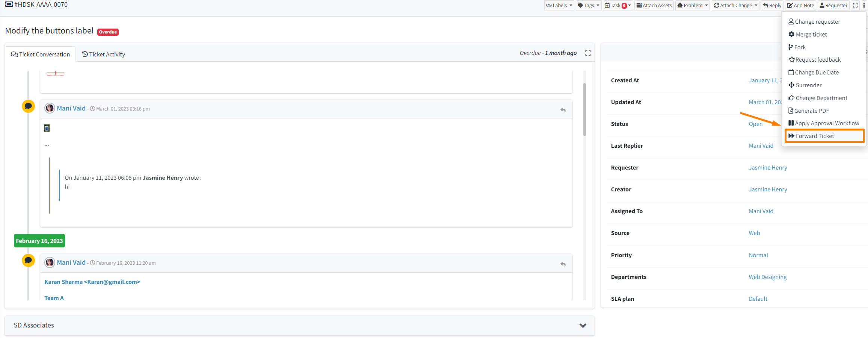This screenshot has width=868, height=338.
Task: Click the conversation vertical scrollbar
Action: [x=584, y=109]
